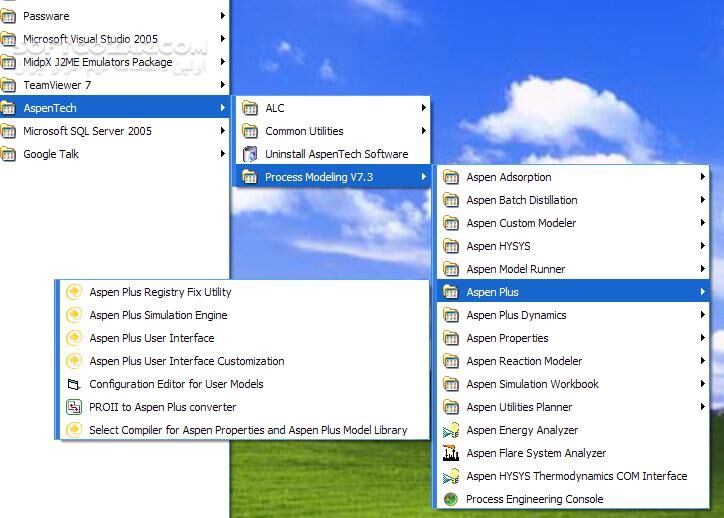Click the Aspen Energy Analyzer icon
724x518 pixels.
tap(451, 430)
